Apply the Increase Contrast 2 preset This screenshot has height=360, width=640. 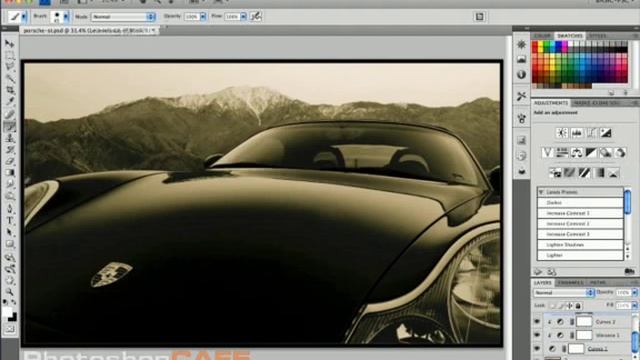point(580,224)
